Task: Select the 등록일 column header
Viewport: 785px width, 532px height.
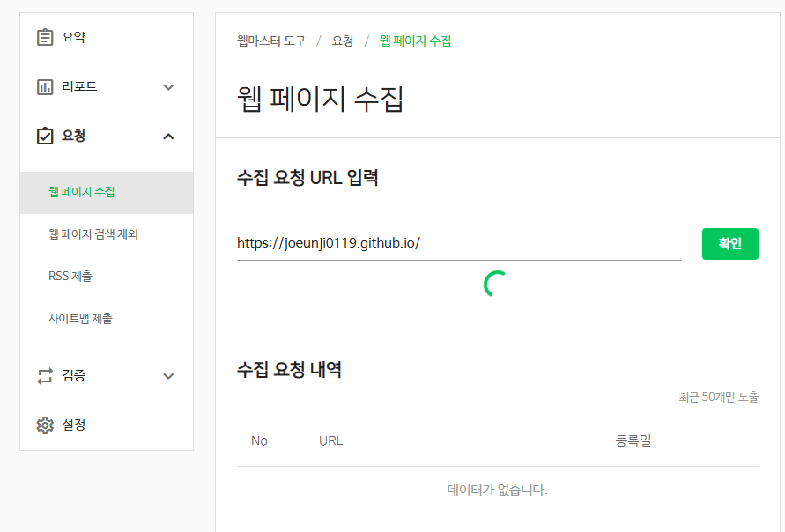Action: click(x=633, y=441)
